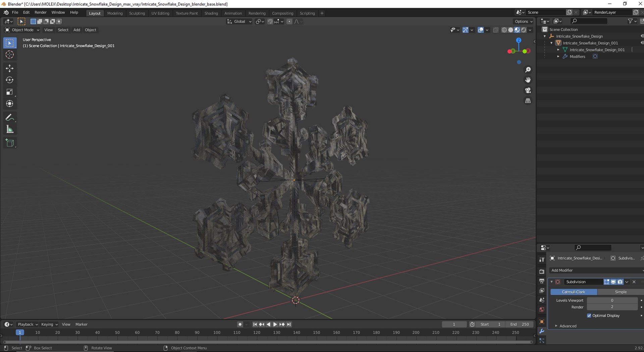Screen dimensions: 644x352
Task: Select the Catmull-Clark subdivision type
Action: point(574,292)
